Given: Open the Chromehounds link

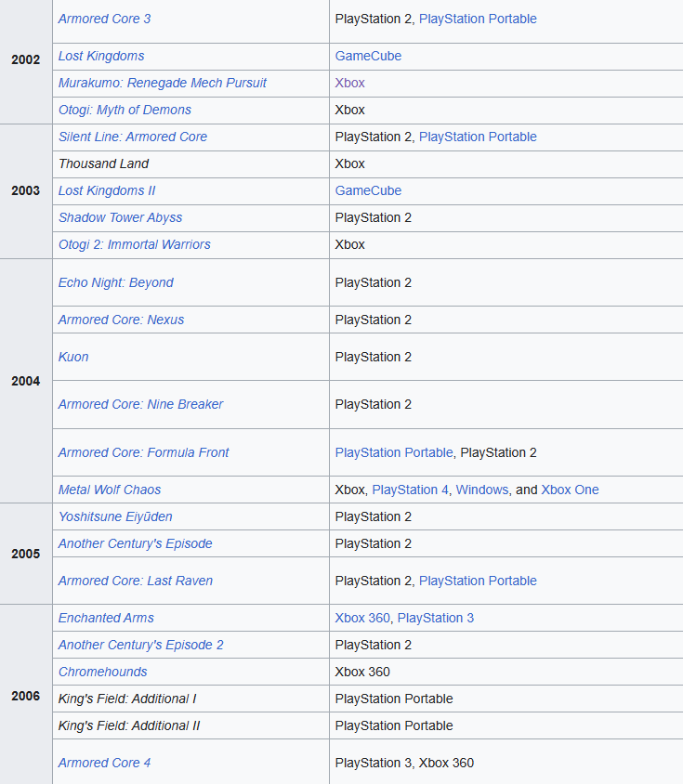Looking at the screenshot, I should [102, 673].
